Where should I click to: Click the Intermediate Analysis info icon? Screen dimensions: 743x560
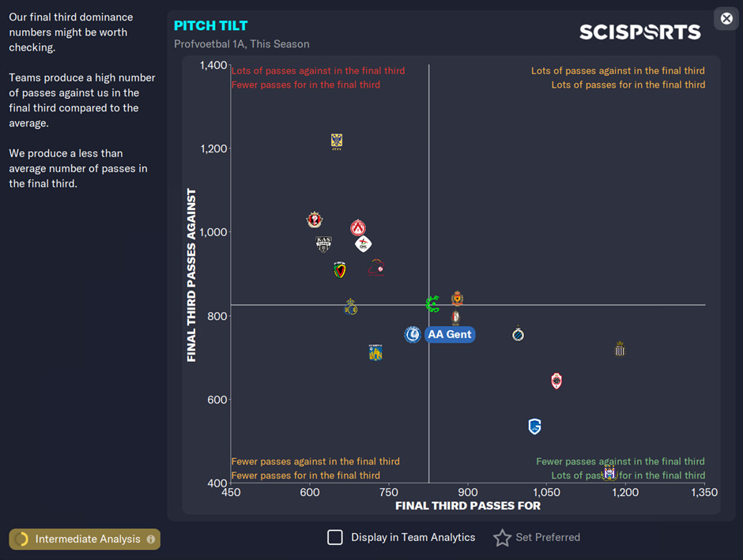click(151, 539)
